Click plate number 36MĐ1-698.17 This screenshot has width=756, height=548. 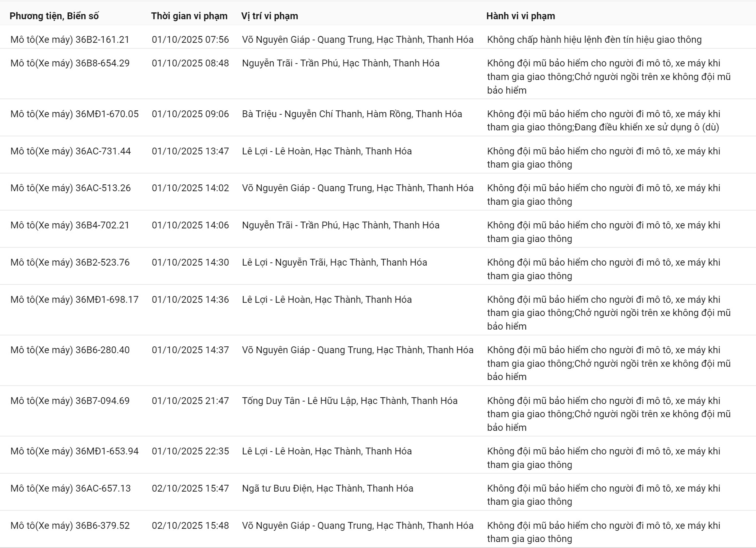[107, 300]
